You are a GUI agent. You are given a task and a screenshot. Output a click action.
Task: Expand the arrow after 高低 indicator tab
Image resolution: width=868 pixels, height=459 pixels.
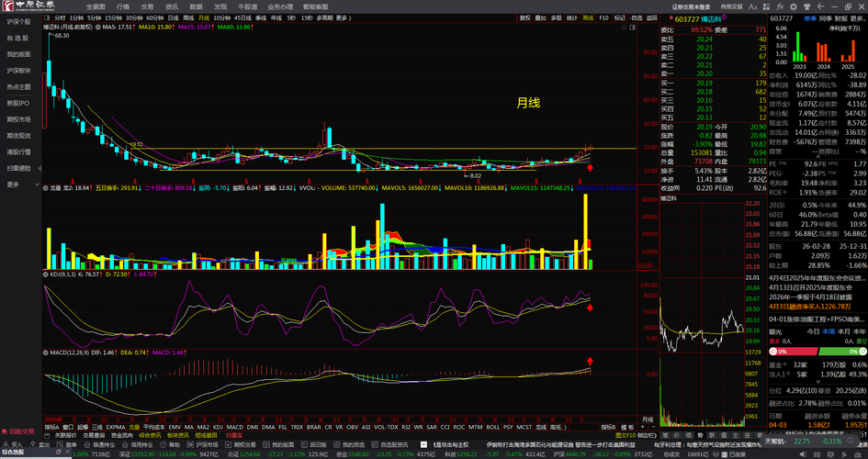565,427
